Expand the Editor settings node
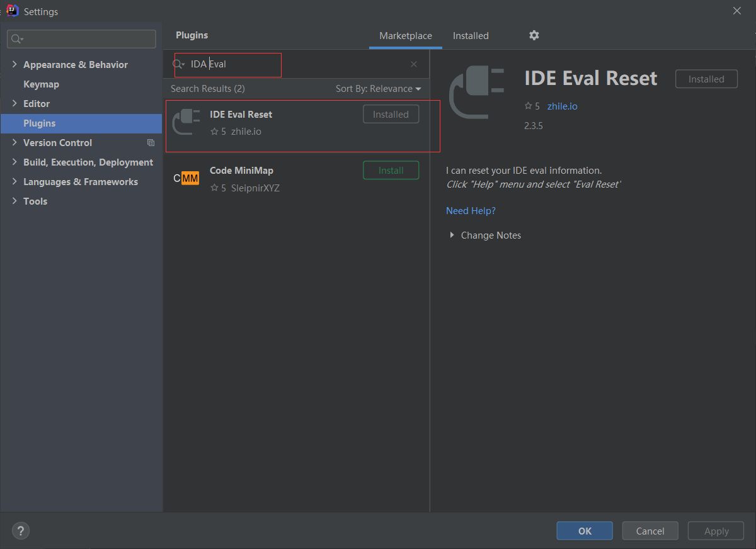 click(x=14, y=103)
